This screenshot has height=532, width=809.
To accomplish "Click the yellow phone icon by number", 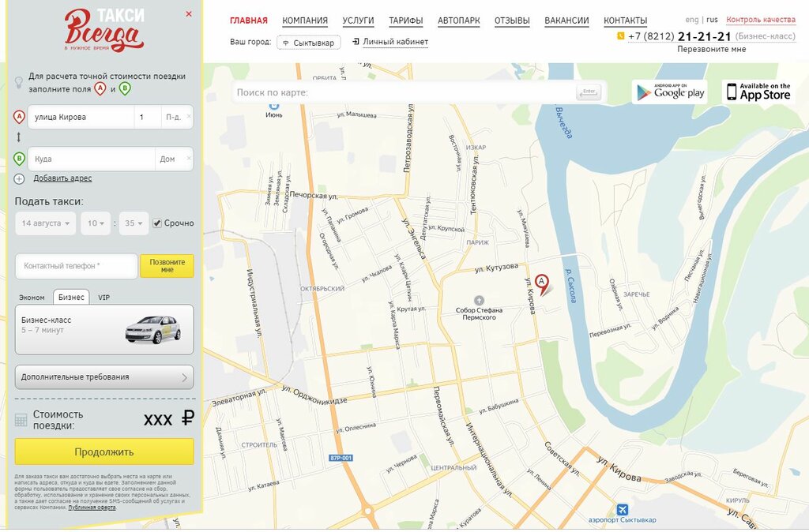I will pos(621,36).
